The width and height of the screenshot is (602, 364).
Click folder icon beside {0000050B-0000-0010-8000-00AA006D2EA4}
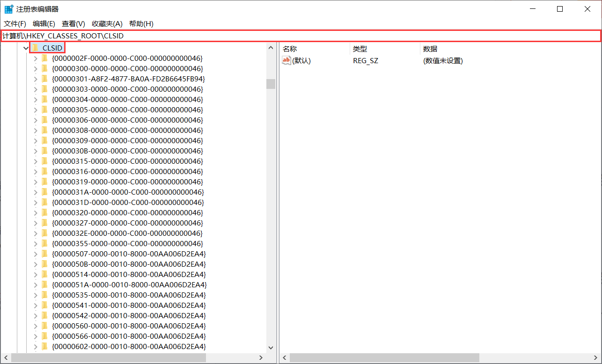[45, 264]
